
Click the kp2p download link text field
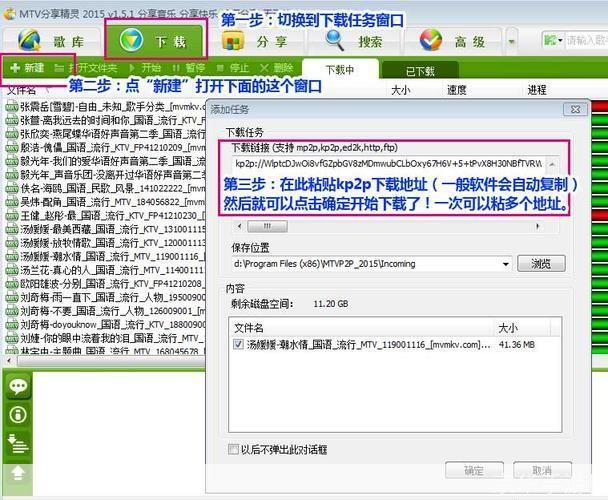389,164
